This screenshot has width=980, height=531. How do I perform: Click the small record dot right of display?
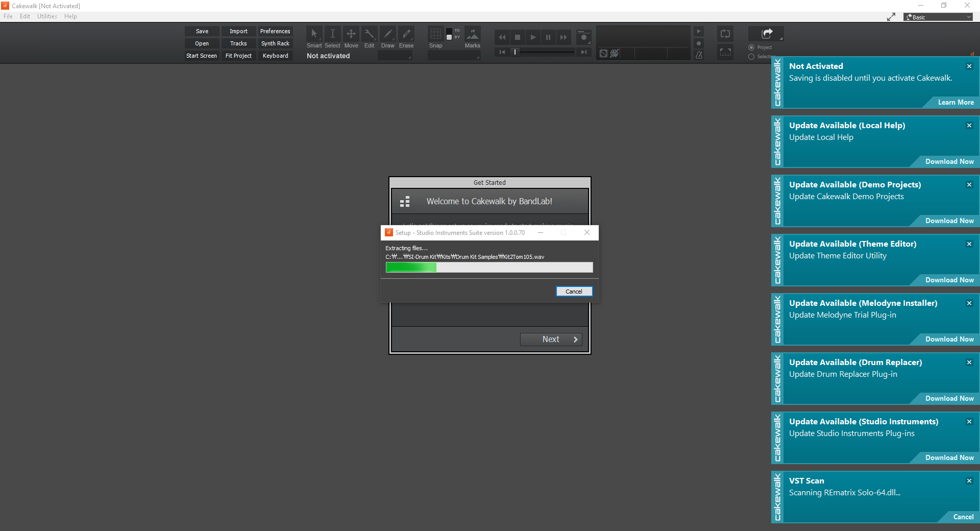pyautogui.click(x=699, y=43)
